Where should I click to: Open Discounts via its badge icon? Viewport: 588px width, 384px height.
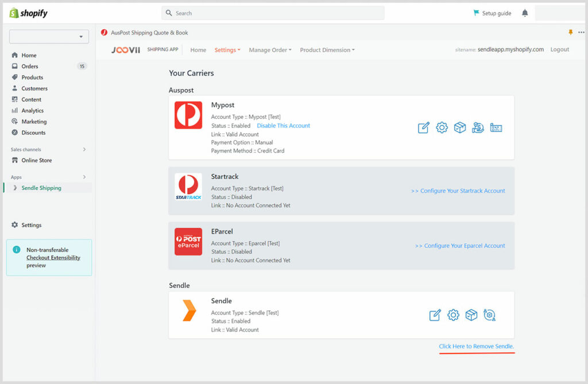[14, 133]
